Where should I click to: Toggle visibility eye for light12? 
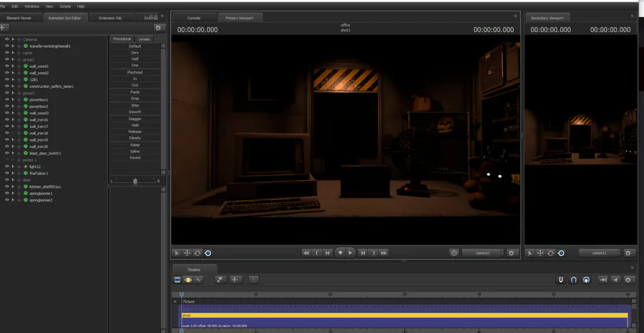(6, 166)
